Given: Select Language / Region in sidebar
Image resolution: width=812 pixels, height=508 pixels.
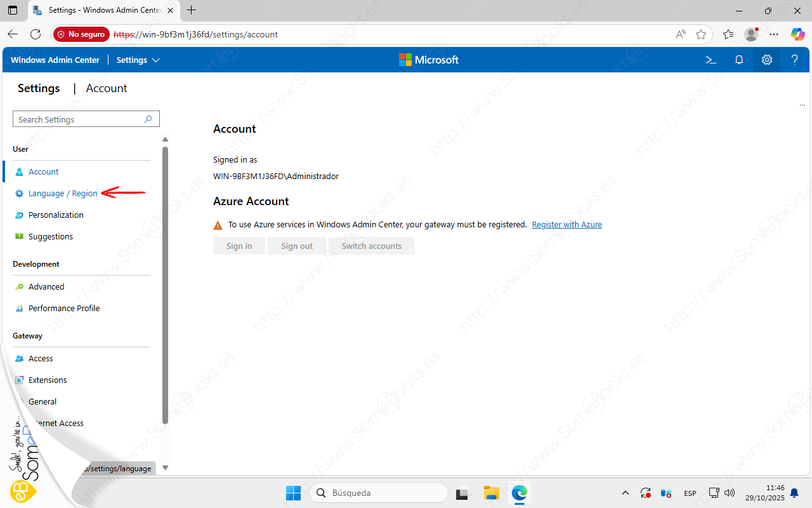Looking at the screenshot, I should [63, 194].
